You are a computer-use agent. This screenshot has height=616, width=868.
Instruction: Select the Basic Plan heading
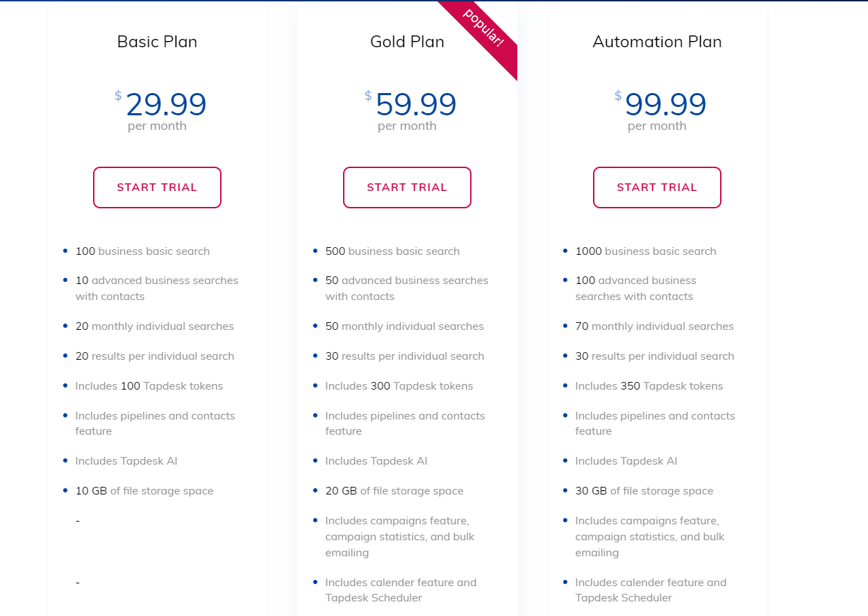click(157, 42)
